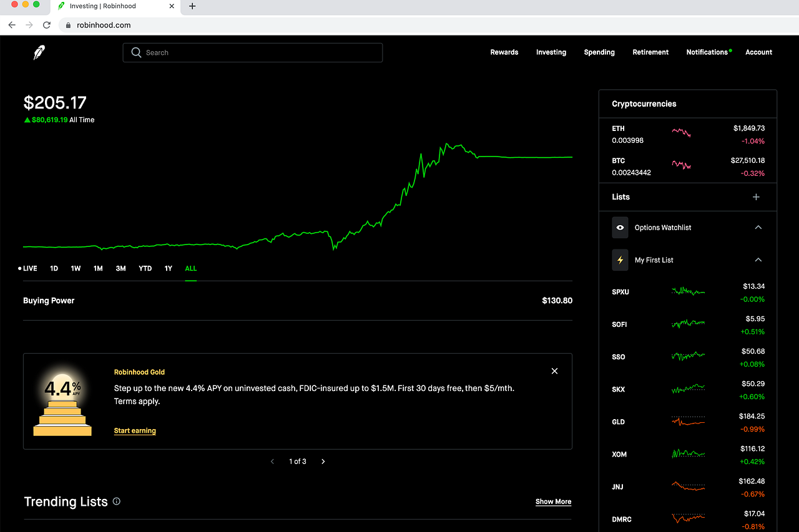Screen dimensions: 799x532
Task: Open the Investing menu item
Action: (551, 52)
